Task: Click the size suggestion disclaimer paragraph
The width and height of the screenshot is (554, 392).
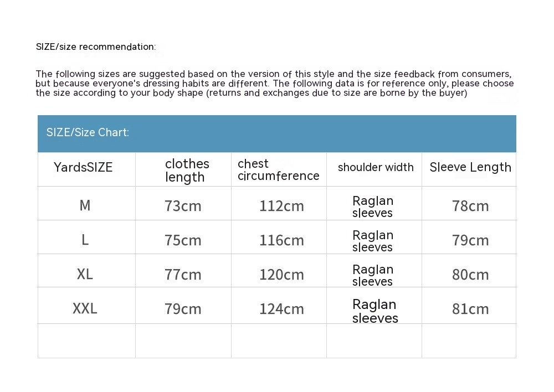Action: click(274, 84)
